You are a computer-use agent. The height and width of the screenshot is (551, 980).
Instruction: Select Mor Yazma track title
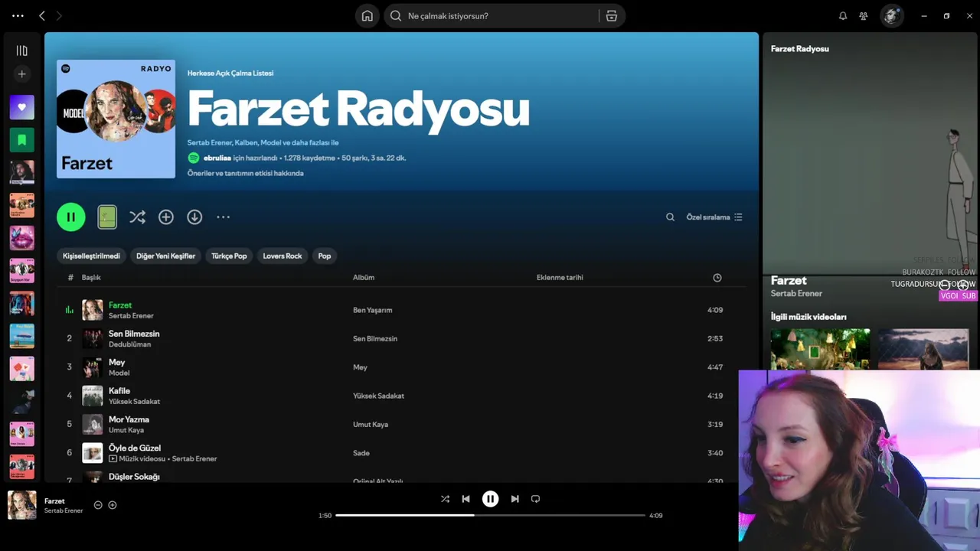tap(129, 419)
